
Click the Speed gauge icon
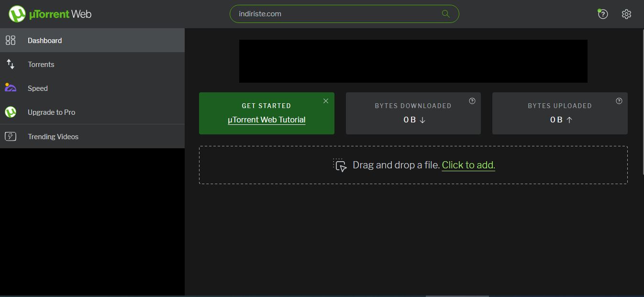(x=11, y=88)
